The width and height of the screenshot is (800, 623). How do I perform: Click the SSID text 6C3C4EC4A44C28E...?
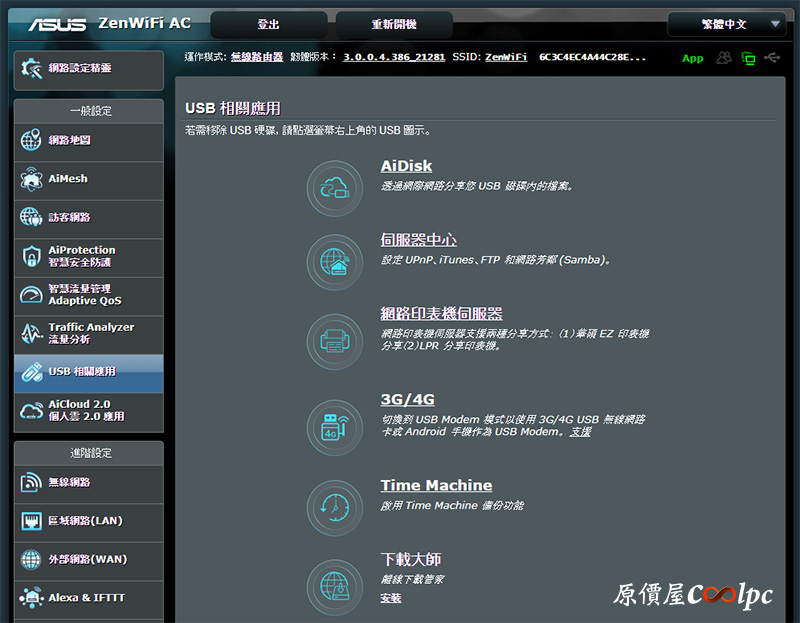coord(592,57)
